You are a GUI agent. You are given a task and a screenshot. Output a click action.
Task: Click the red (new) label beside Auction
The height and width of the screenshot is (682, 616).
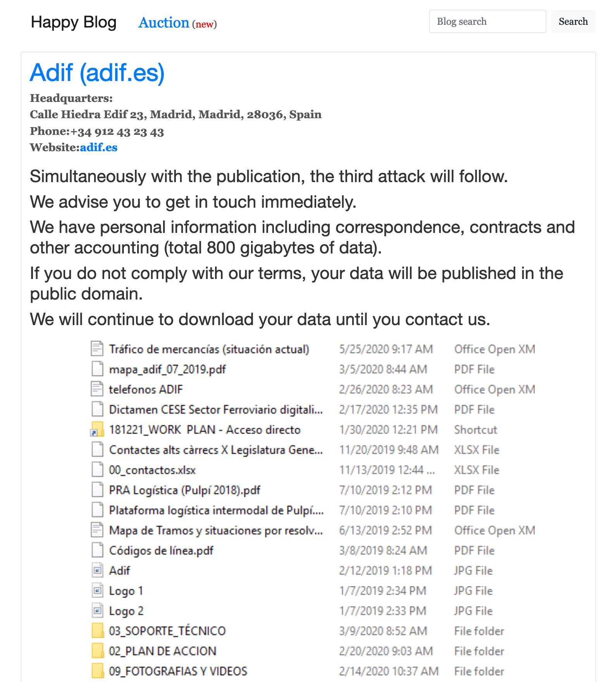click(205, 24)
